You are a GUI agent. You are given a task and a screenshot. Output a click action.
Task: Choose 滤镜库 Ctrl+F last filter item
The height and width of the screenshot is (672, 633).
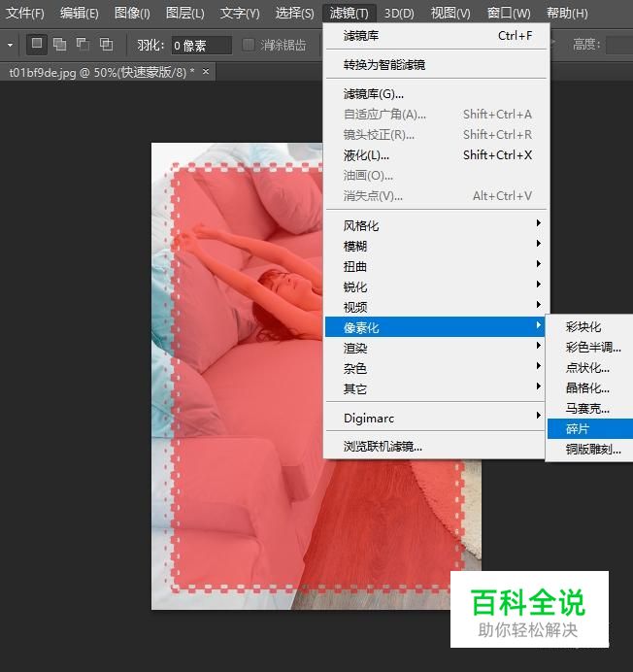click(x=437, y=36)
